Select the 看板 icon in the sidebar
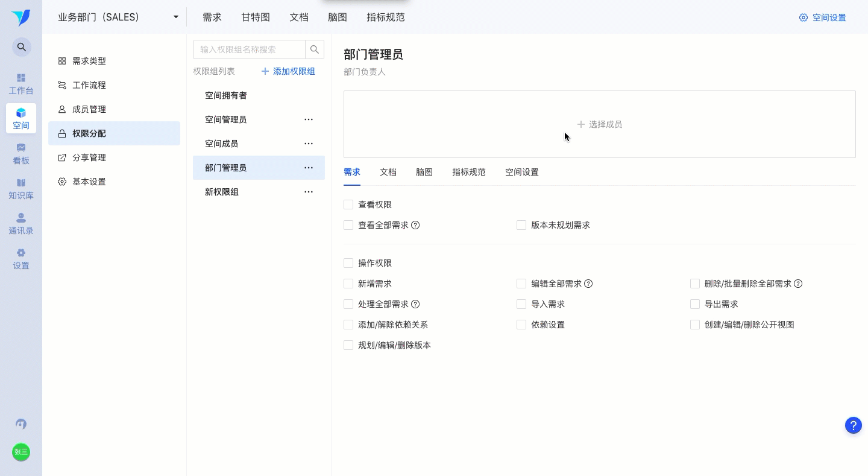The width and height of the screenshot is (868, 476). point(21,153)
